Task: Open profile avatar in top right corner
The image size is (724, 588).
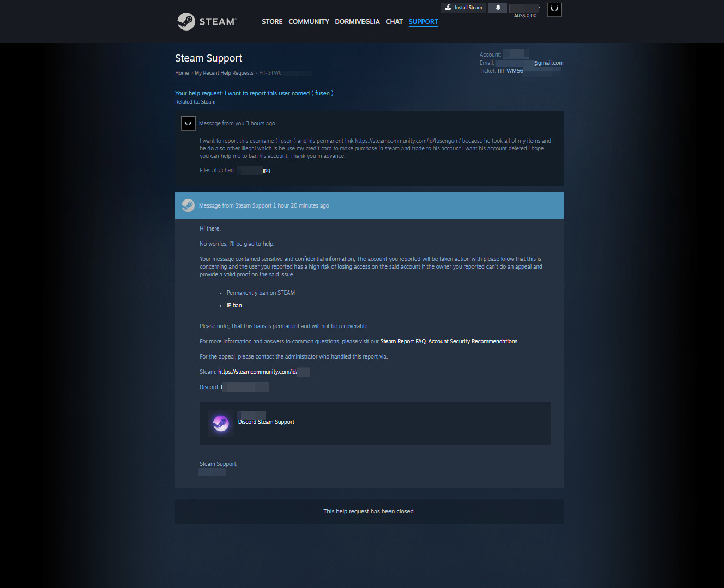Action: click(x=554, y=9)
